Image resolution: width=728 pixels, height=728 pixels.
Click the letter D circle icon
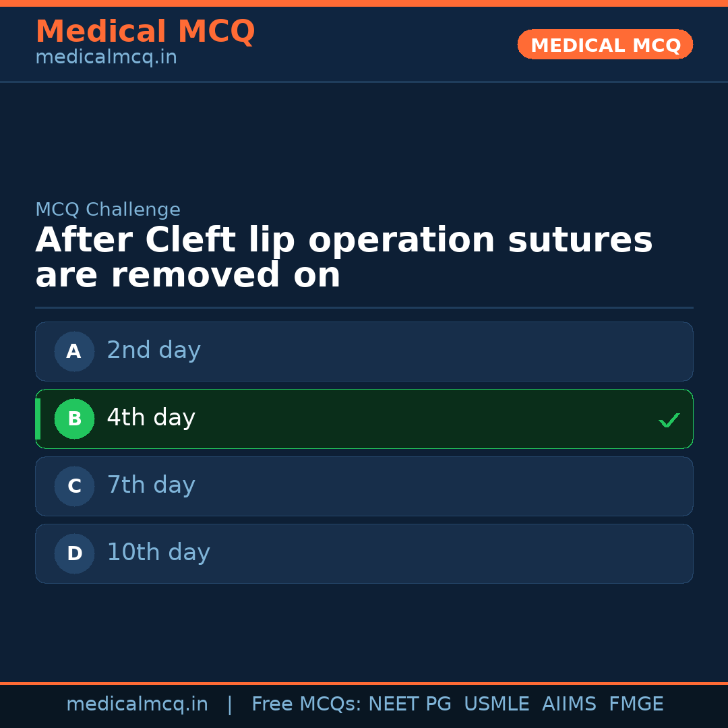[74, 553]
